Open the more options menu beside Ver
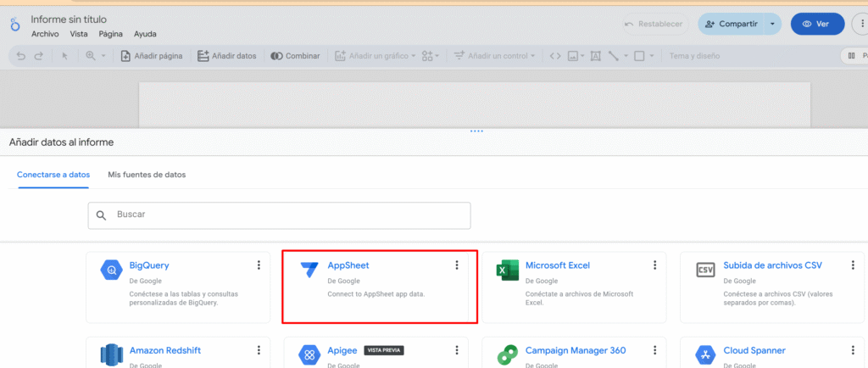This screenshot has height=368, width=868. click(861, 24)
